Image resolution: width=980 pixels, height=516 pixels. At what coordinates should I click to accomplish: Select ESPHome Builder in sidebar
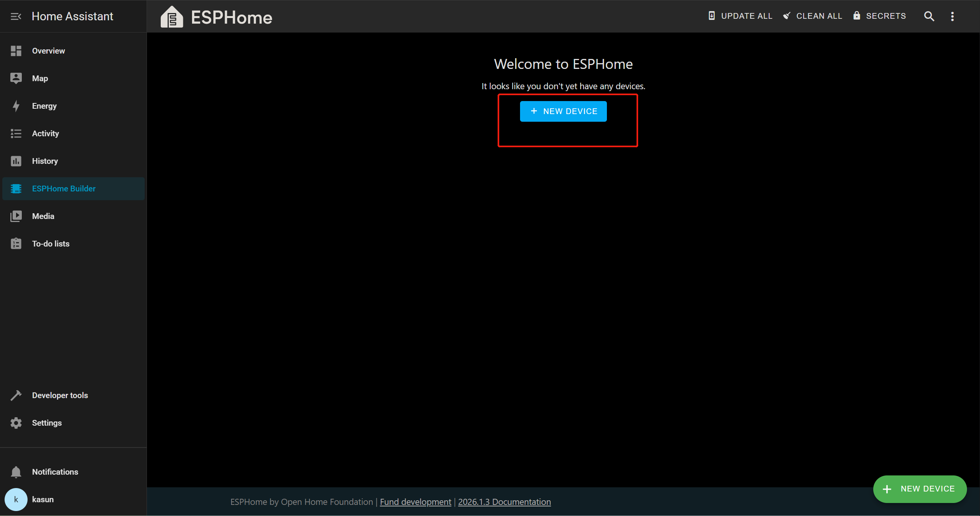[x=64, y=189]
